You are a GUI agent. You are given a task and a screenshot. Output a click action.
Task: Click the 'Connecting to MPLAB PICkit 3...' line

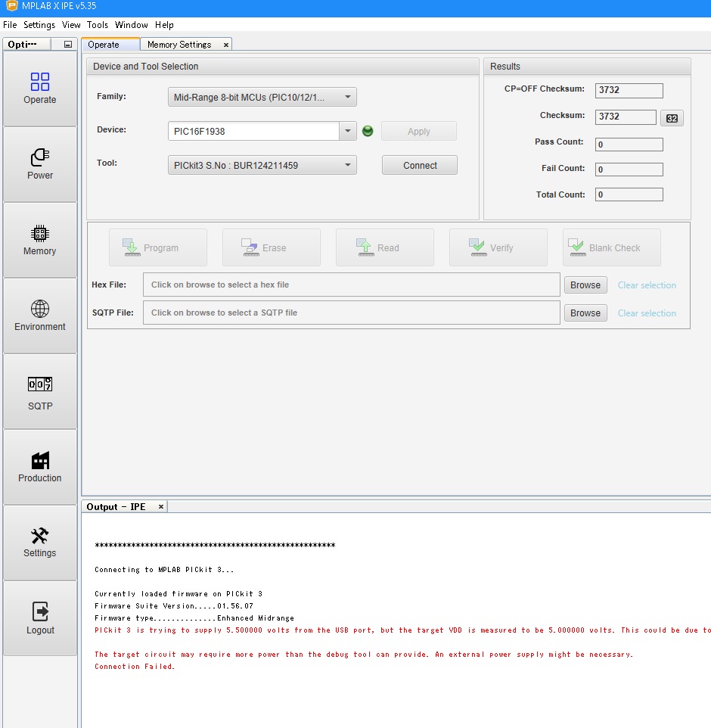[x=164, y=570]
